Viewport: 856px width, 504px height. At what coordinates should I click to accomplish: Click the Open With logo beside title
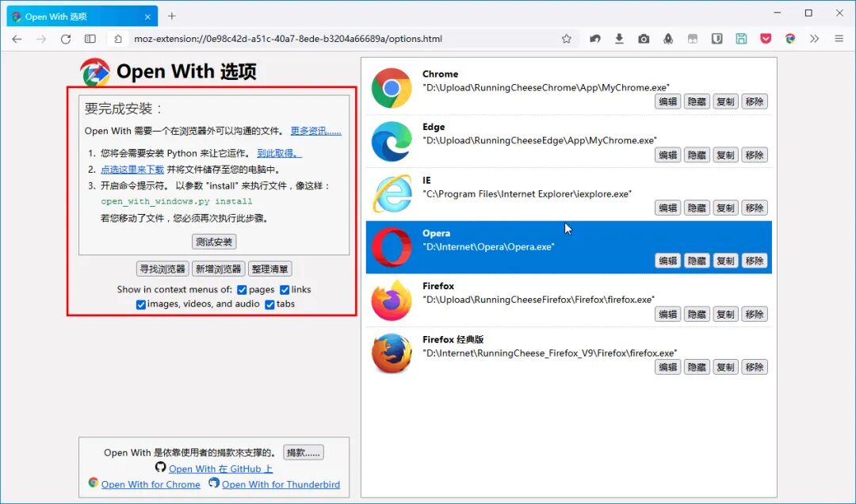pyautogui.click(x=95, y=72)
